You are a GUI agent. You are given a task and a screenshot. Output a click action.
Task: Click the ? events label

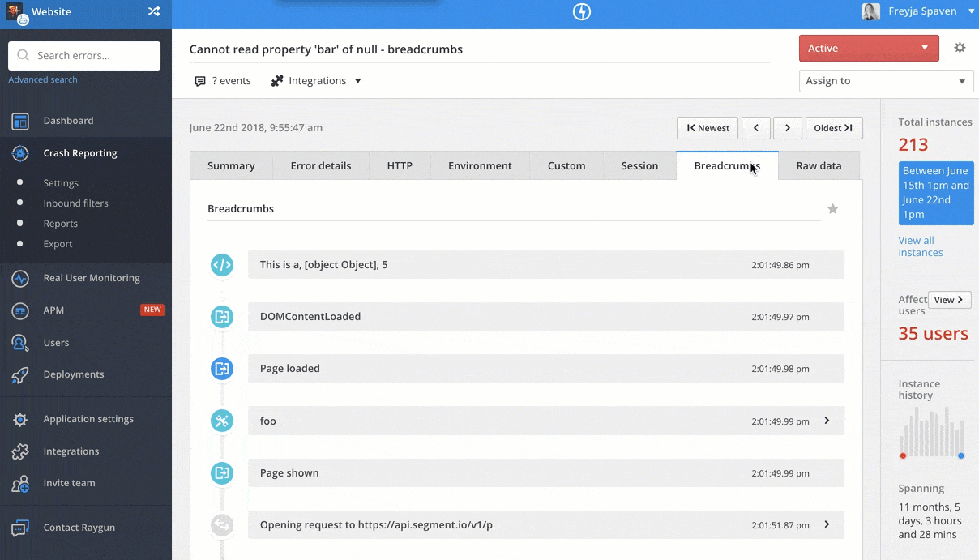[x=231, y=81]
